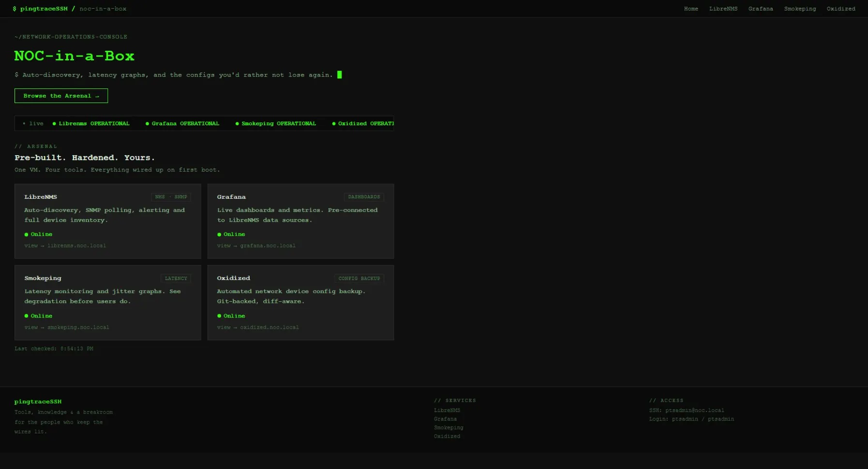Image resolution: width=868 pixels, height=469 pixels.
Task: Click the Online status in the Grafana card
Action: pyautogui.click(x=231, y=234)
